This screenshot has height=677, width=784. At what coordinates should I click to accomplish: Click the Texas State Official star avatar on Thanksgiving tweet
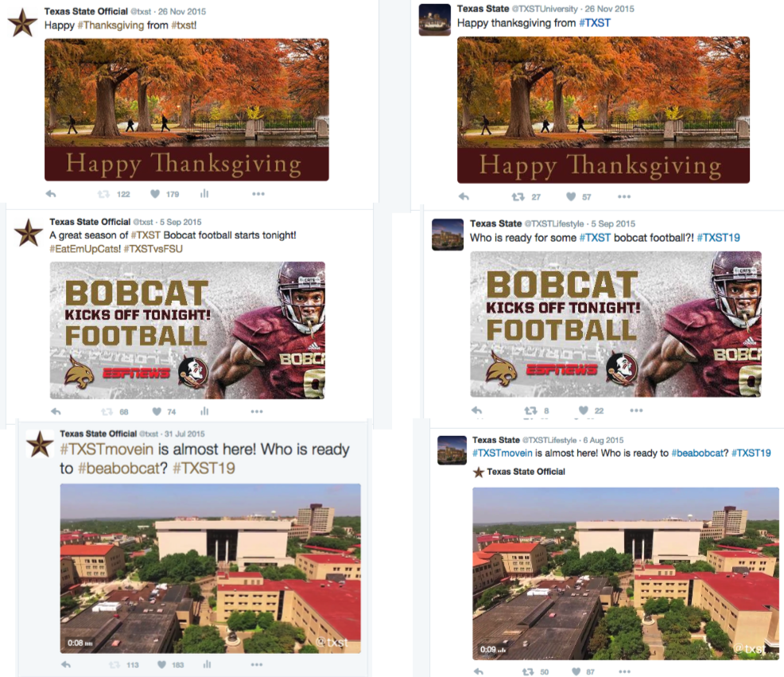[x=22, y=22]
